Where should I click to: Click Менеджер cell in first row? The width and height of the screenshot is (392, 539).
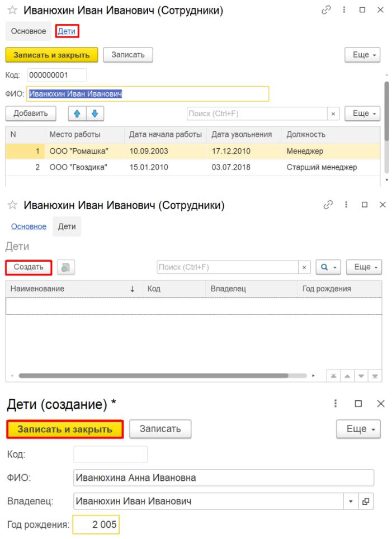coord(305,152)
